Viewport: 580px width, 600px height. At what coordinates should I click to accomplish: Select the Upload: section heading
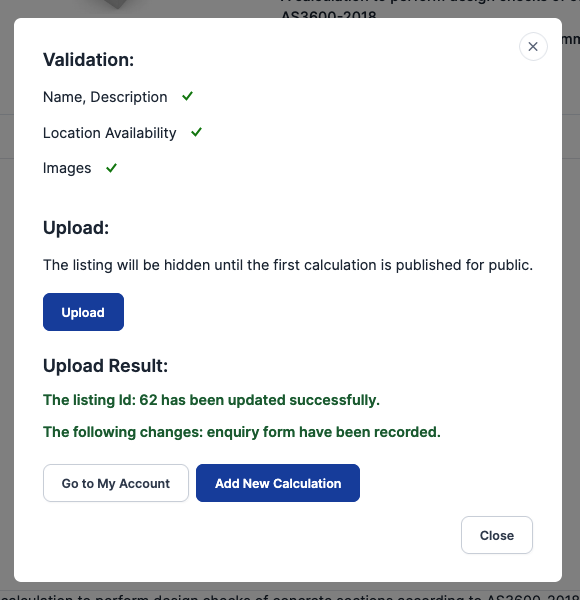(x=76, y=228)
